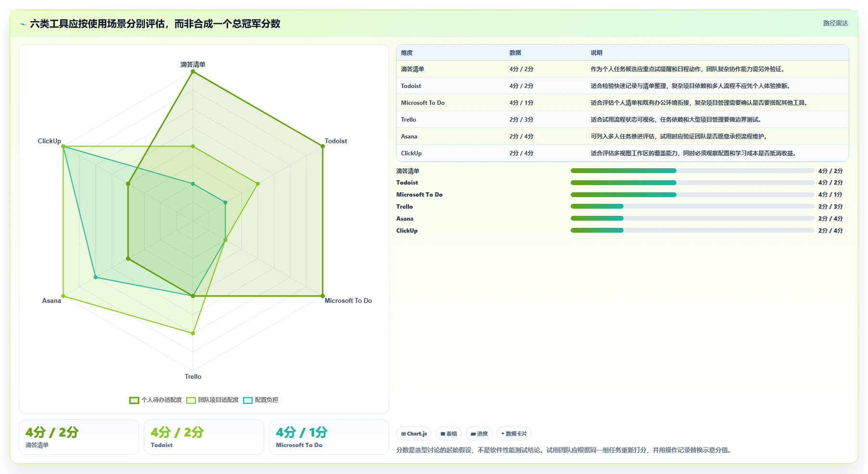Click the 2分 / 3分 value in the Trello table row

[x=521, y=120]
